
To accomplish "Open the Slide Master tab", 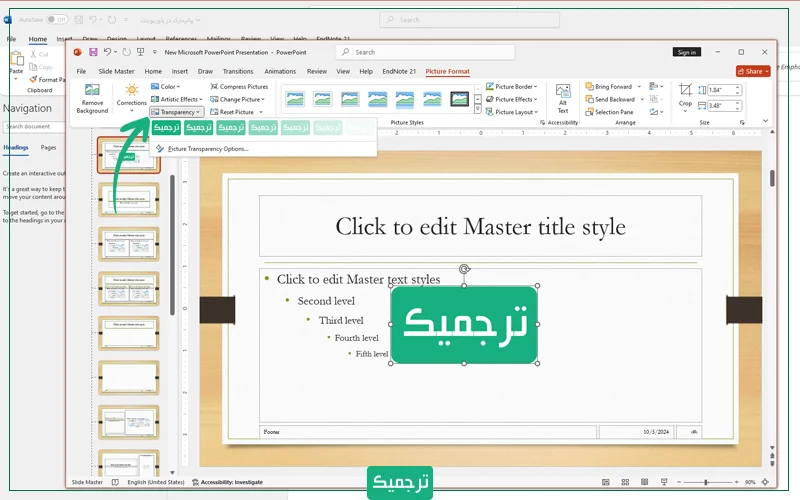I will (x=116, y=71).
